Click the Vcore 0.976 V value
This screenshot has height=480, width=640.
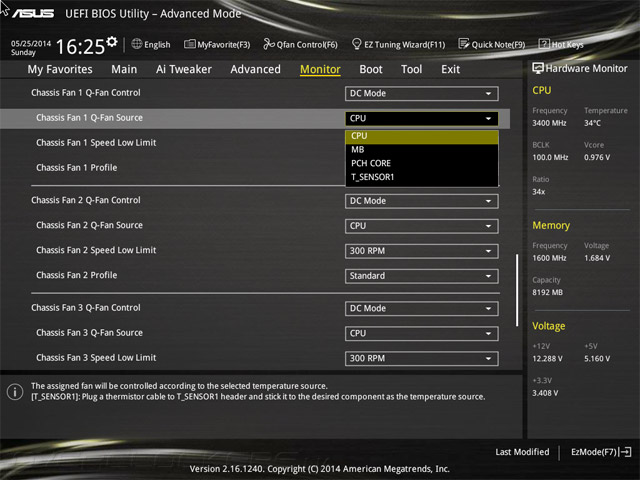[597, 158]
